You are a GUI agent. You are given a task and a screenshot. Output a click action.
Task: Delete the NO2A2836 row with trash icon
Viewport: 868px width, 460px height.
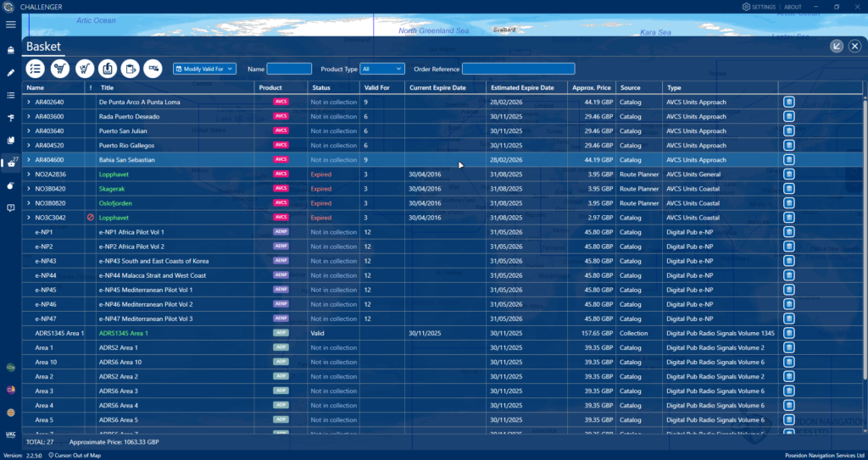789,174
